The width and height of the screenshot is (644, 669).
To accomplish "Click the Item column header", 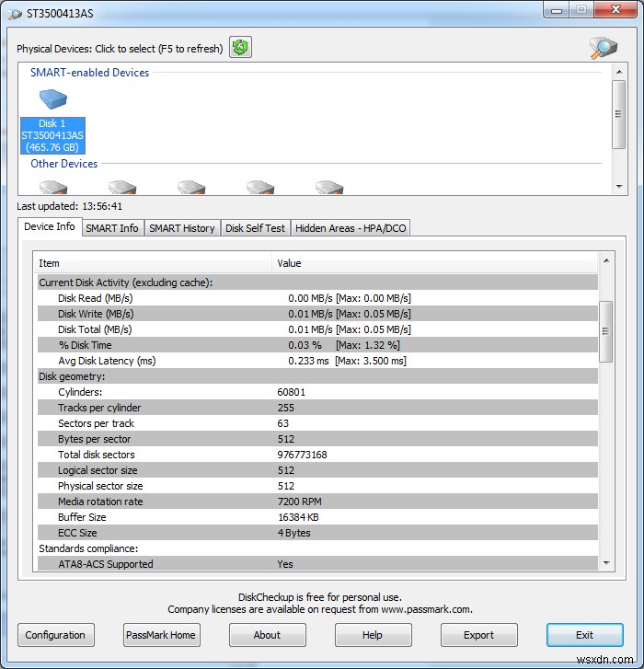I will coord(153,263).
